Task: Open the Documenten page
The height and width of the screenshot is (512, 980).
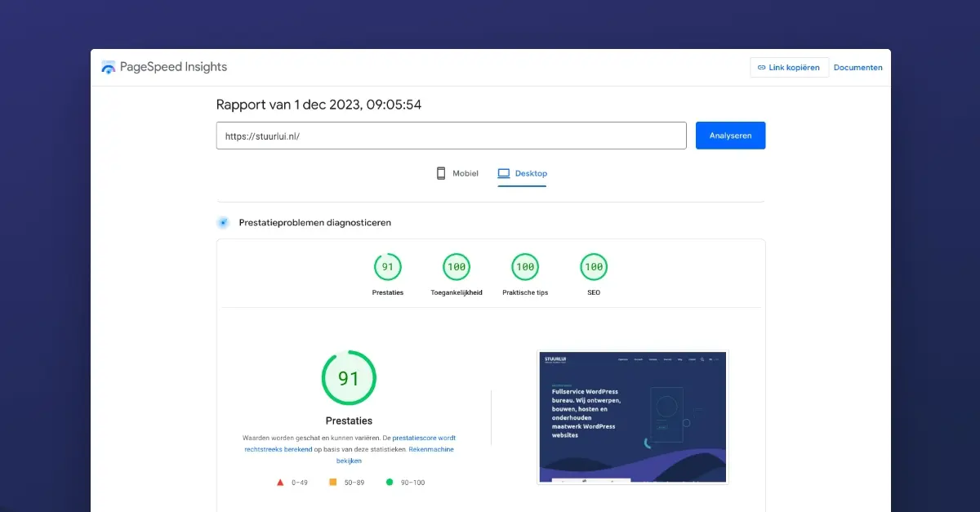Action: (858, 67)
